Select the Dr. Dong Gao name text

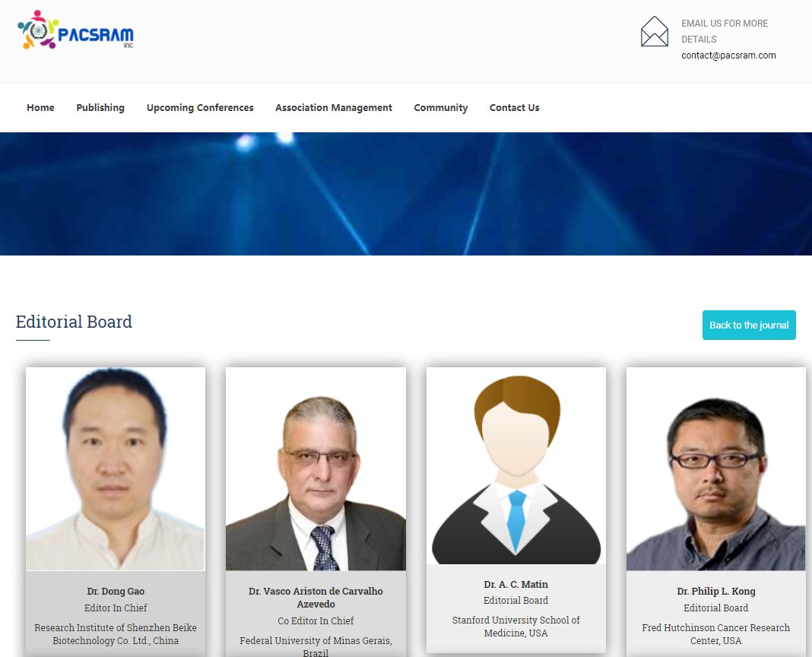[x=116, y=591]
